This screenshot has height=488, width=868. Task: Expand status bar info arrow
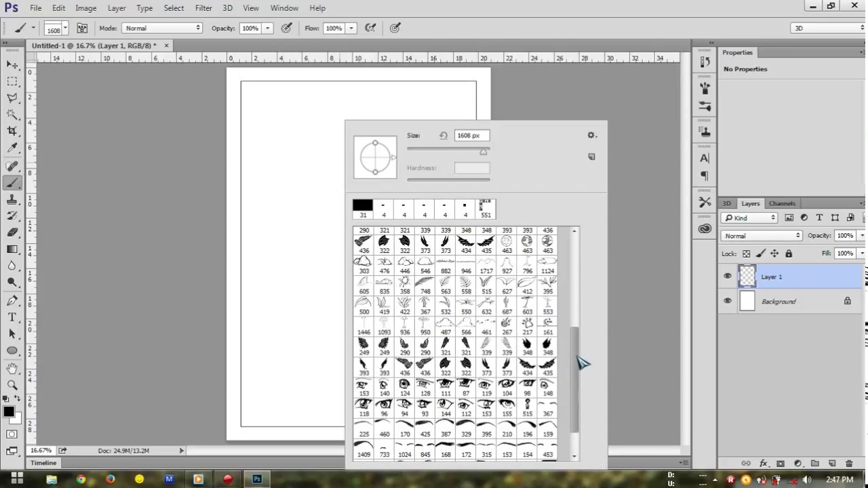click(181, 450)
